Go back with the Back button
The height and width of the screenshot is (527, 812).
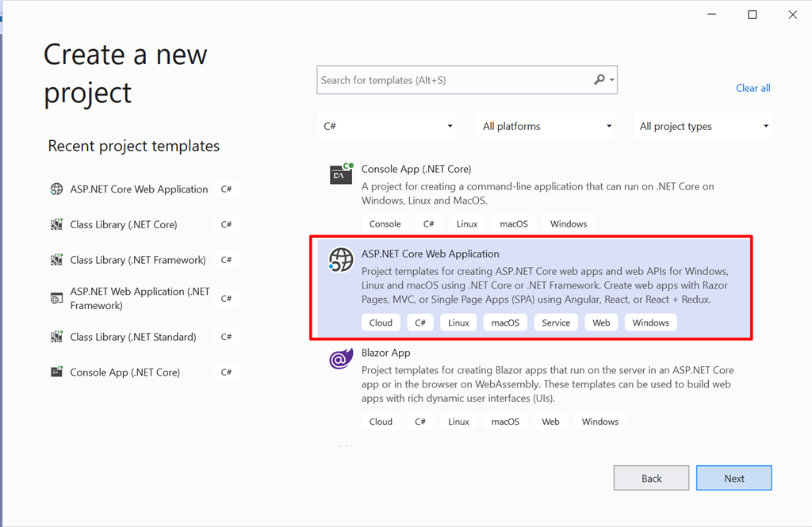651,478
